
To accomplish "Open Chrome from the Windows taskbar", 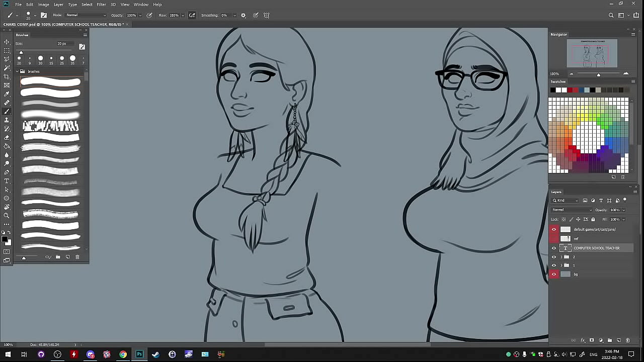I will point(123,354).
